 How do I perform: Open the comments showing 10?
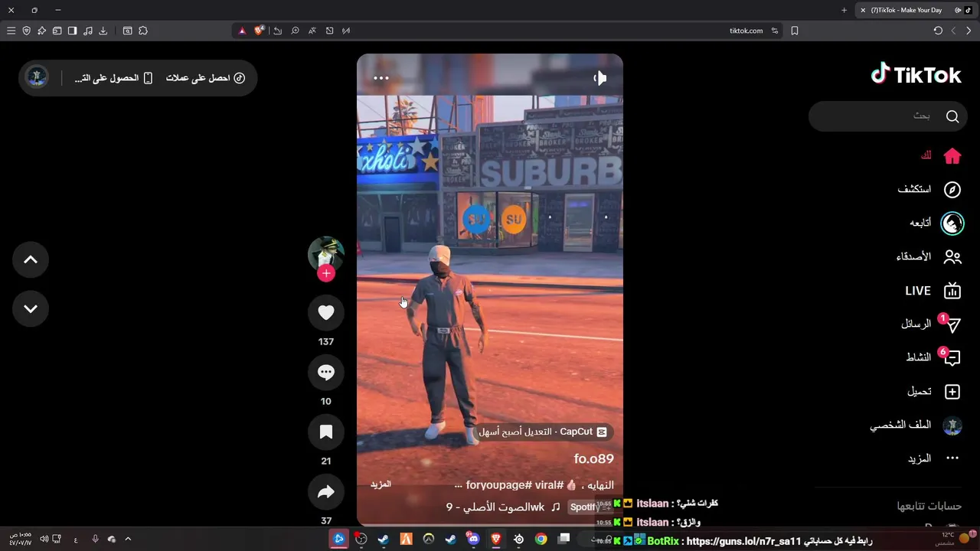pyautogui.click(x=326, y=373)
